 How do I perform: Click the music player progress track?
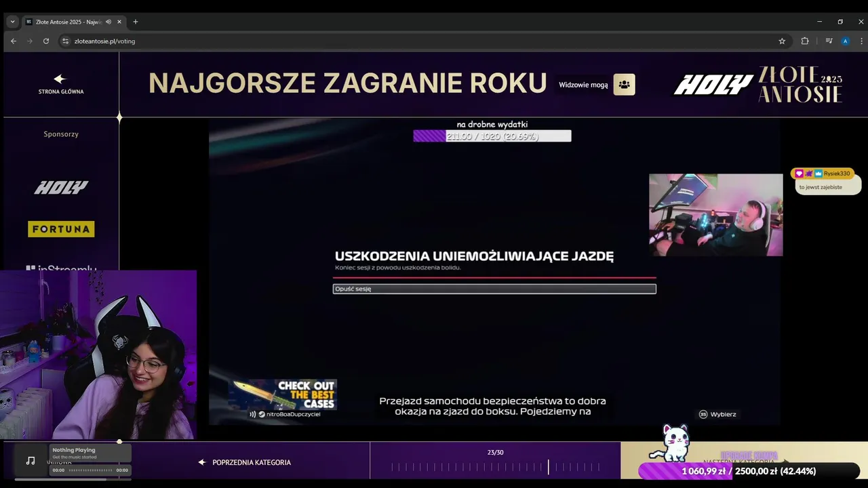90,470
